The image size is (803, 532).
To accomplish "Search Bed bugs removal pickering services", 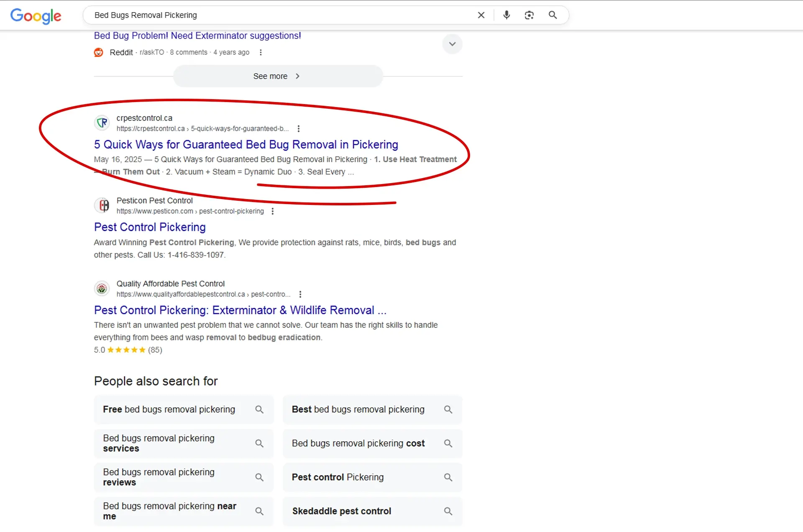I will [184, 443].
